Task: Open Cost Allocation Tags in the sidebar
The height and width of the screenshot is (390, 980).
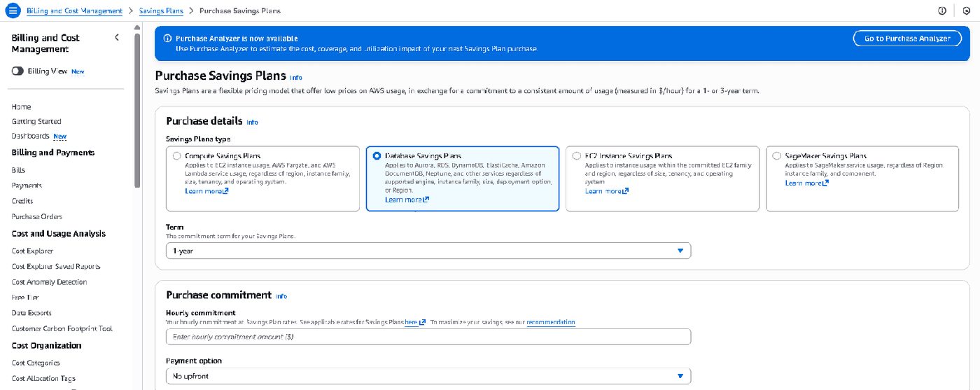Action: (43, 378)
